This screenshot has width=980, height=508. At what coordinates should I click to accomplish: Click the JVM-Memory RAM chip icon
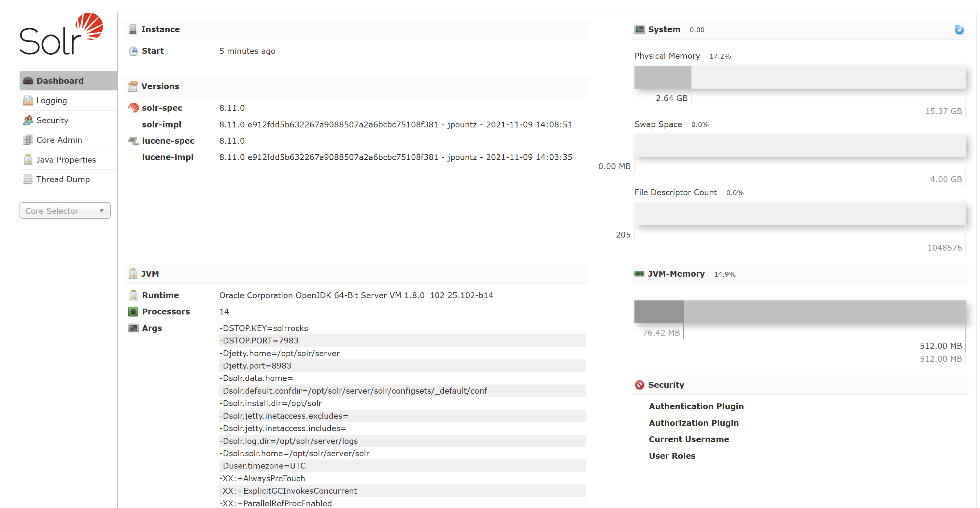click(640, 274)
